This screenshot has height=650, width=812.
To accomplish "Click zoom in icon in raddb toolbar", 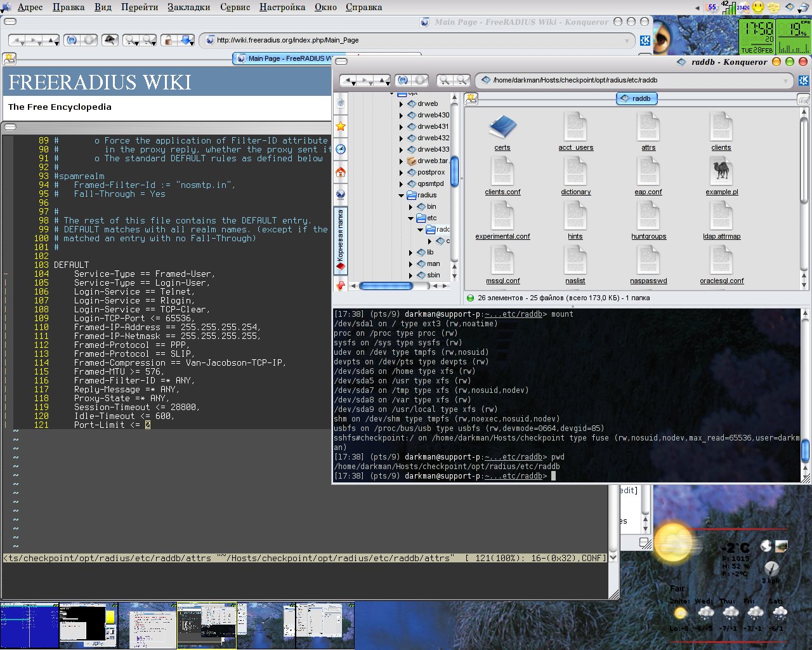I will pyautogui.click(x=445, y=81).
